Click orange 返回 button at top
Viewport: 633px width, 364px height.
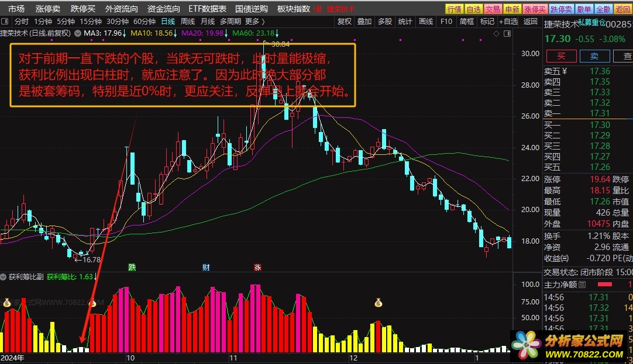622,9
